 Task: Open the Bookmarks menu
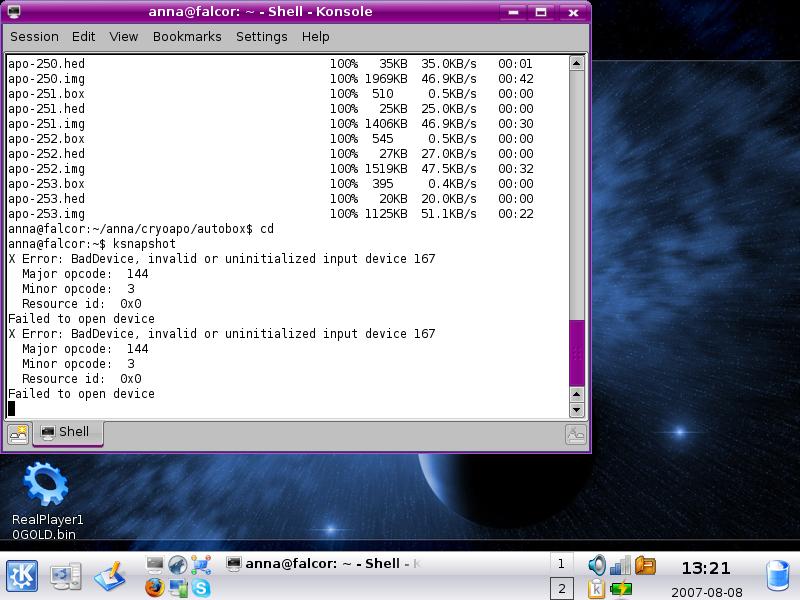tap(187, 36)
